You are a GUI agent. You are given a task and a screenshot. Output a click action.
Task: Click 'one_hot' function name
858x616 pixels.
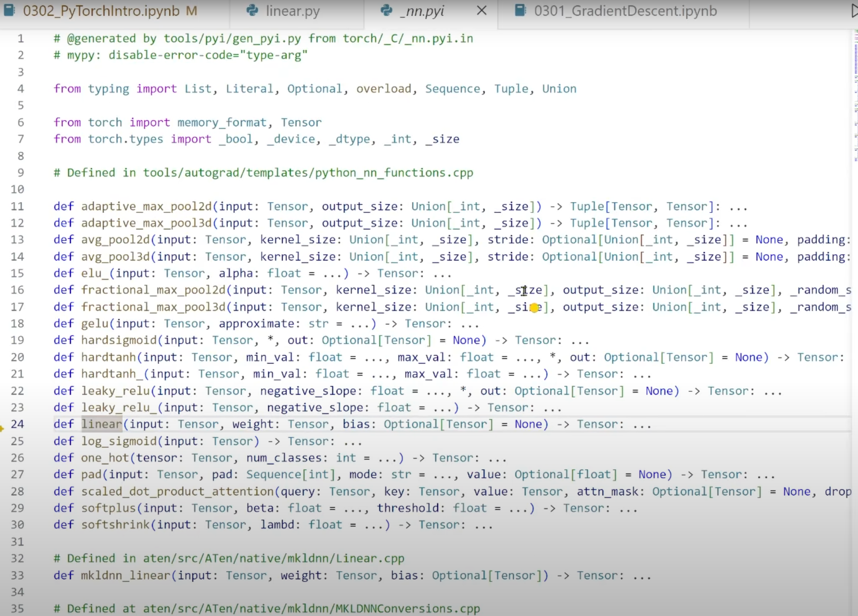tap(105, 458)
